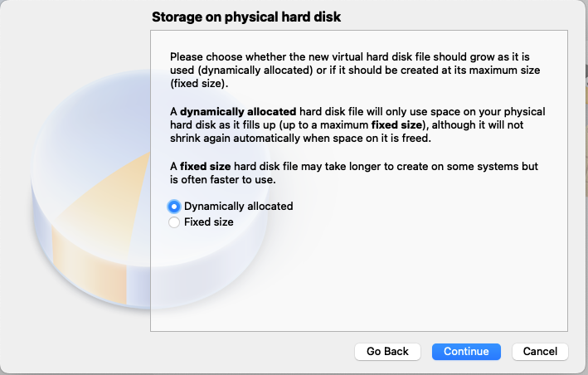
Task: Click "is often faster to use." text line
Action: coord(228,179)
